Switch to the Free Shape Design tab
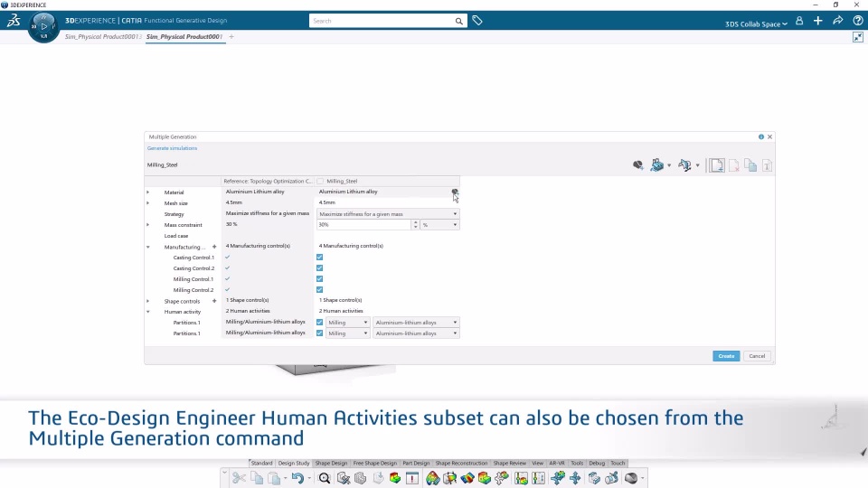 (x=374, y=463)
